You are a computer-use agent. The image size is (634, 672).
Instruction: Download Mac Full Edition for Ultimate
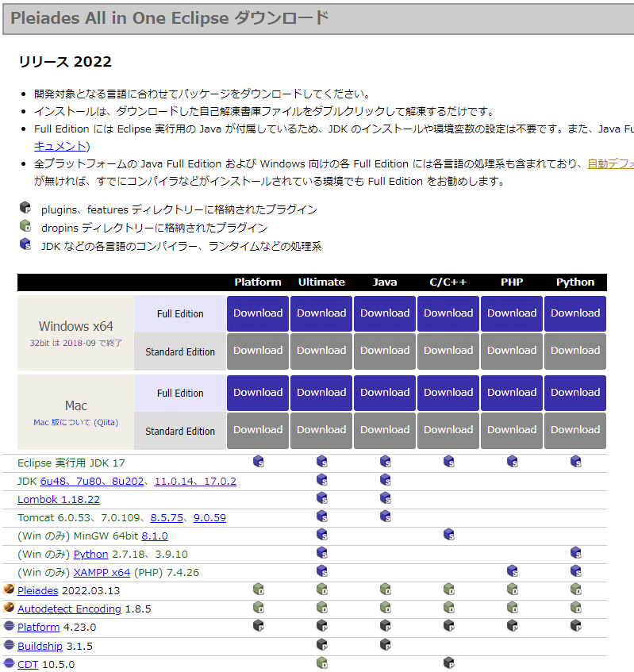tap(321, 393)
